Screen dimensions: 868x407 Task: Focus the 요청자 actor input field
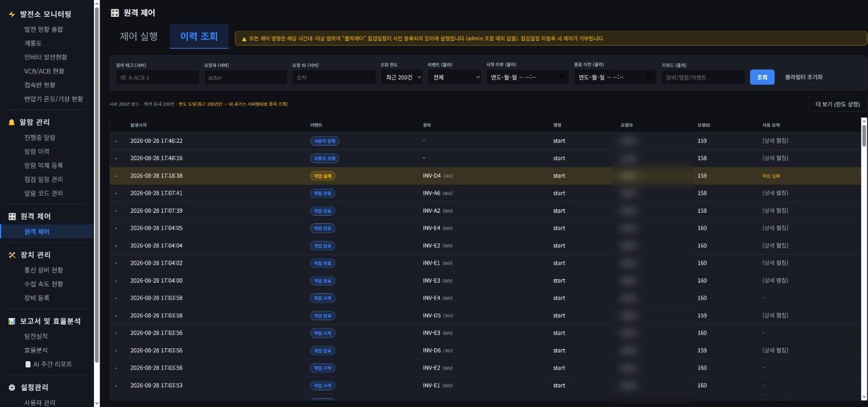click(x=246, y=77)
